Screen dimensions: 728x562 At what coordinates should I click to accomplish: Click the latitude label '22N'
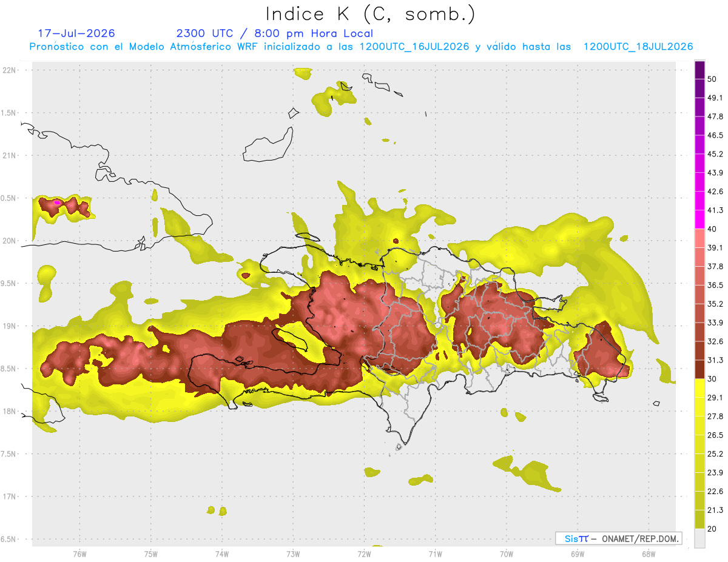coord(10,70)
